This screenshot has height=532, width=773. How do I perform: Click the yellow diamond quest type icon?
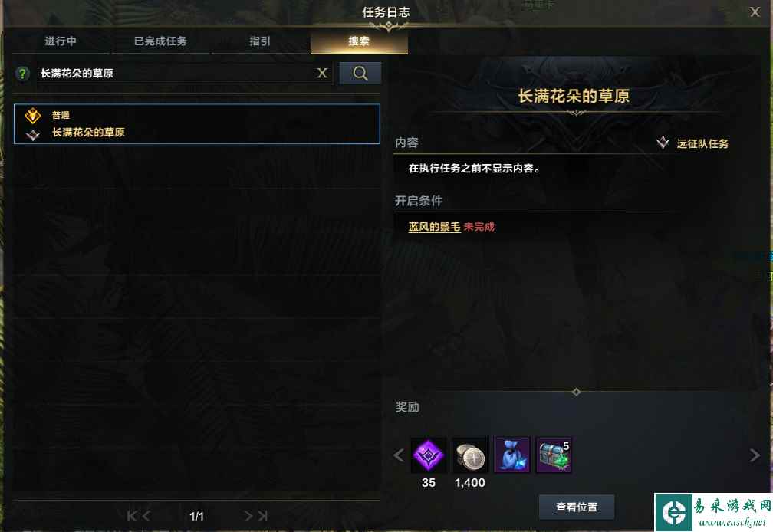pos(32,116)
